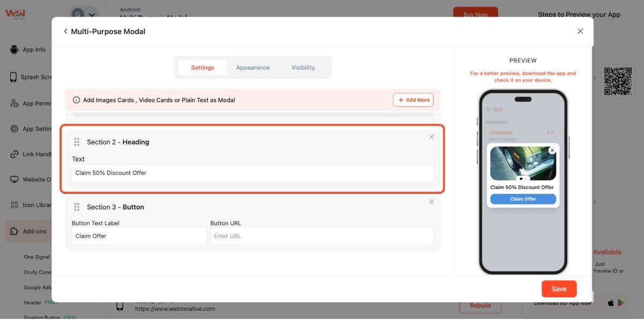Remove Section 2 Heading with its X icon

click(431, 137)
